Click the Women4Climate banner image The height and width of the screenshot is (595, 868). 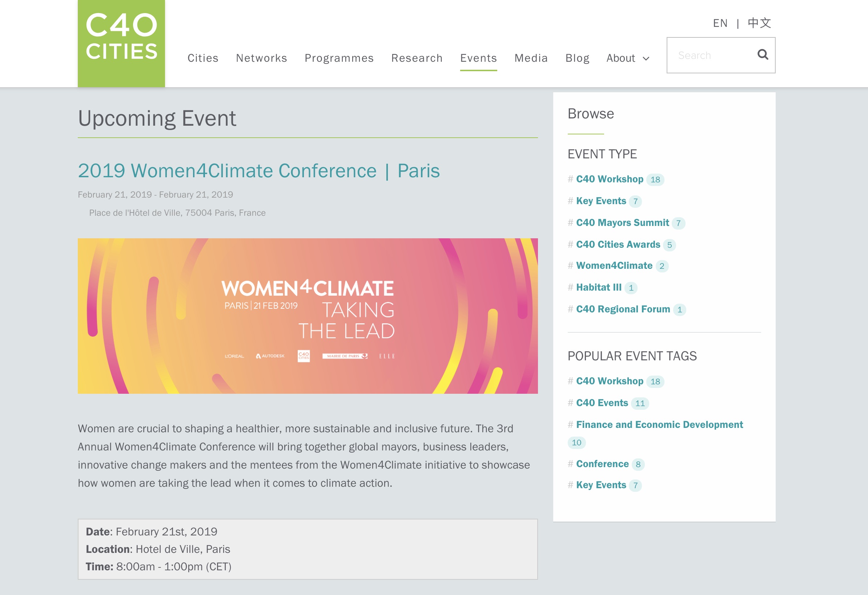click(x=308, y=316)
